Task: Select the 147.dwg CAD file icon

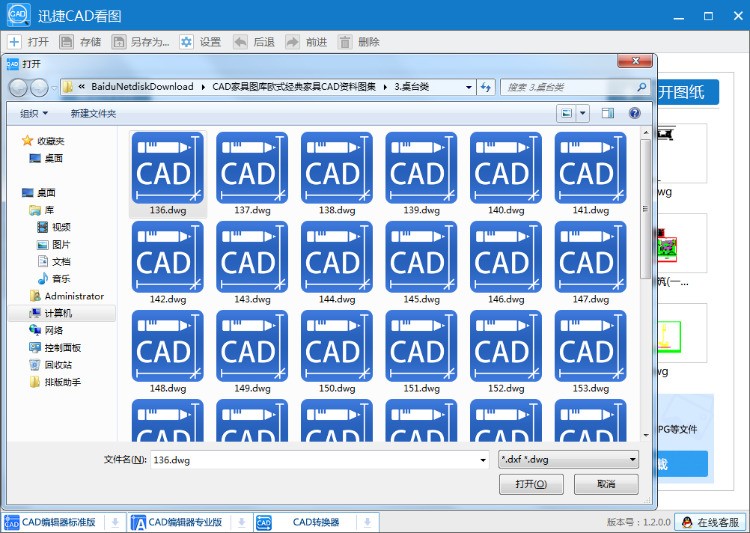Action: (x=591, y=257)
